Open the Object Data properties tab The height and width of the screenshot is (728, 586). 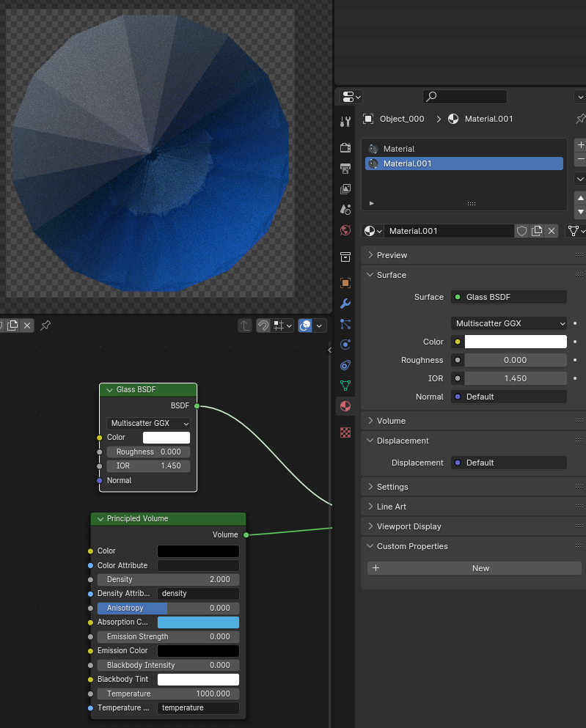[x=345, y=386]
